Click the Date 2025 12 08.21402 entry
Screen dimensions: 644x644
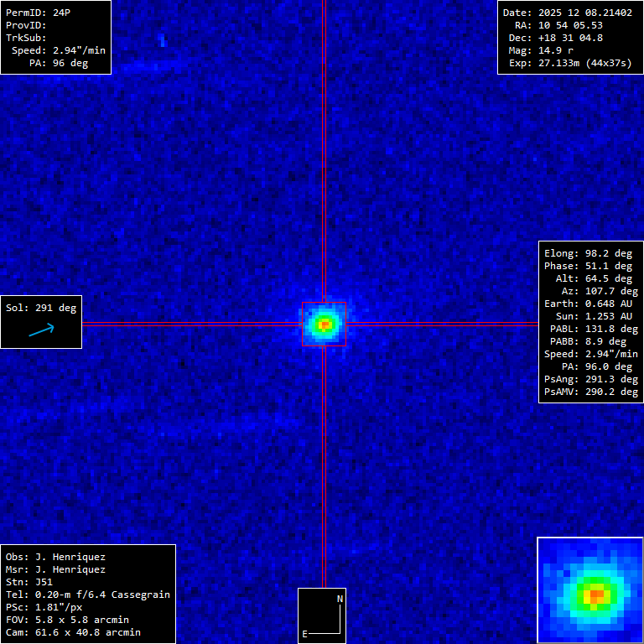point(567,13)
